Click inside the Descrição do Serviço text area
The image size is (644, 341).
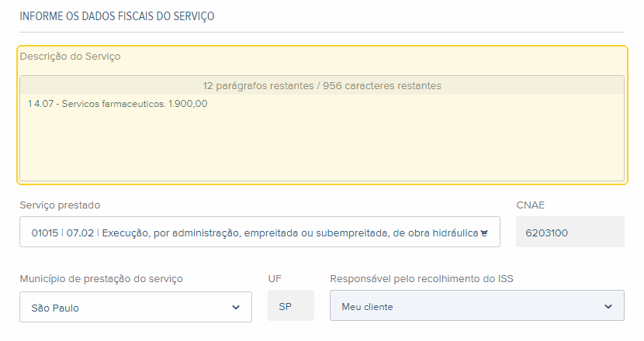click(x=322, y=137)
